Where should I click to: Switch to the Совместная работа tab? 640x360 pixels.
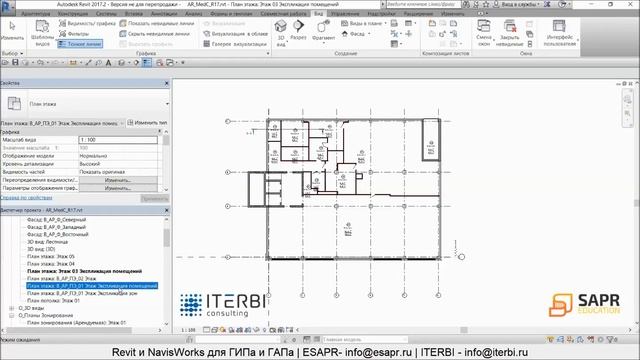283,13
